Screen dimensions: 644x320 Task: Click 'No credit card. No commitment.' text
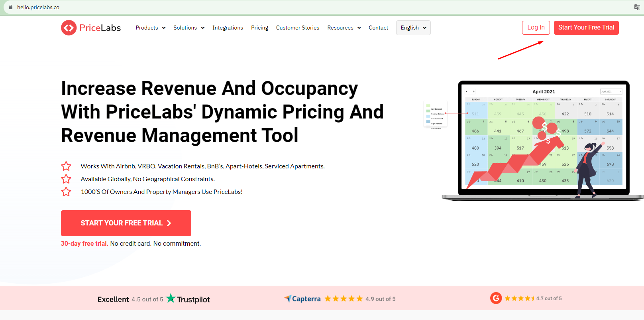155,243
